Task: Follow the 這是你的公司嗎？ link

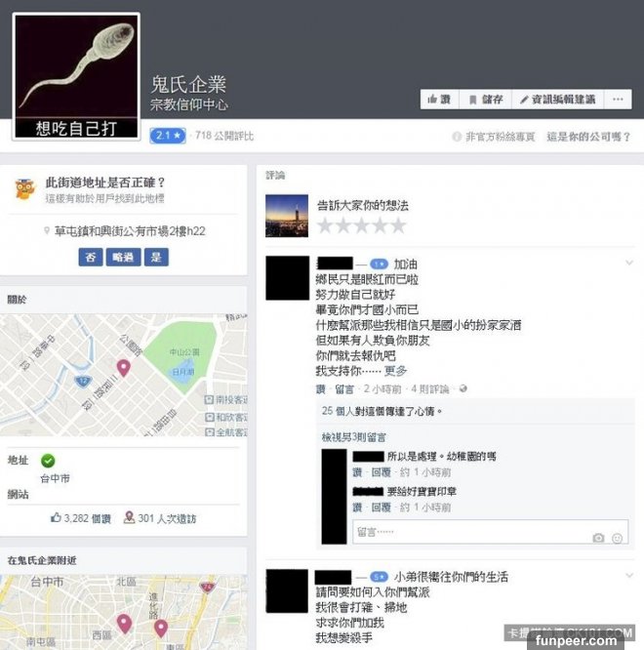Action: tap(588, 137)
